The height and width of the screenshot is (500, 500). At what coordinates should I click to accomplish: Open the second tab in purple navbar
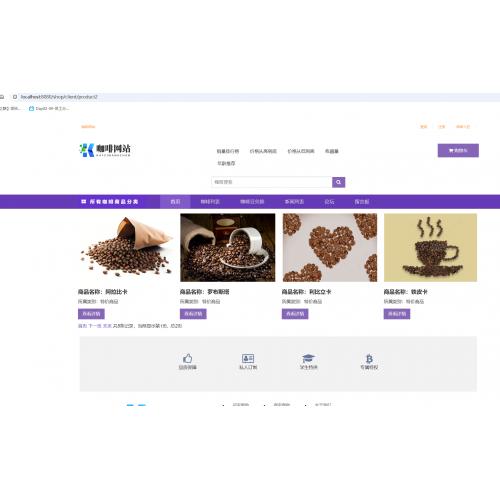[210, 202]
